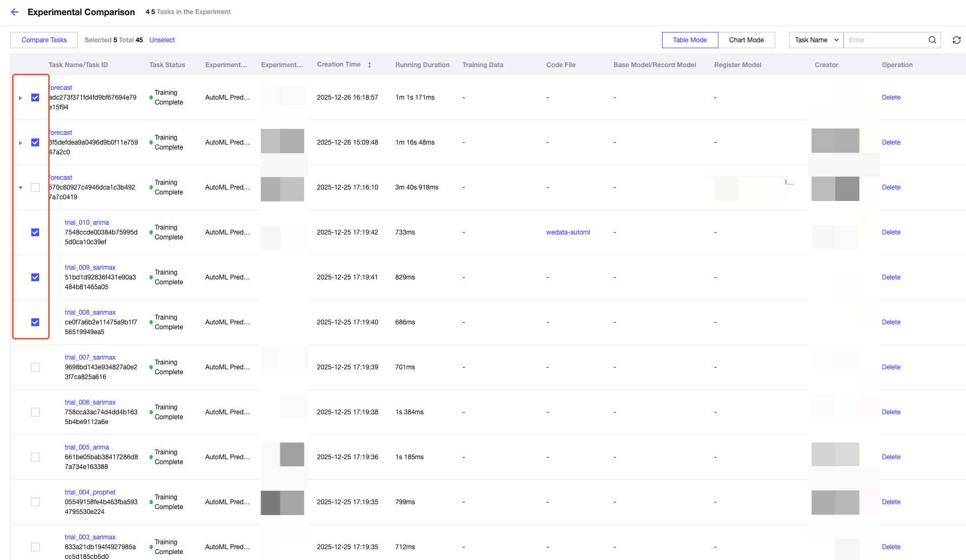Open the trial_008_sarimax task name link
This screenshot has height=560, width=966.
tap(90, 312)
